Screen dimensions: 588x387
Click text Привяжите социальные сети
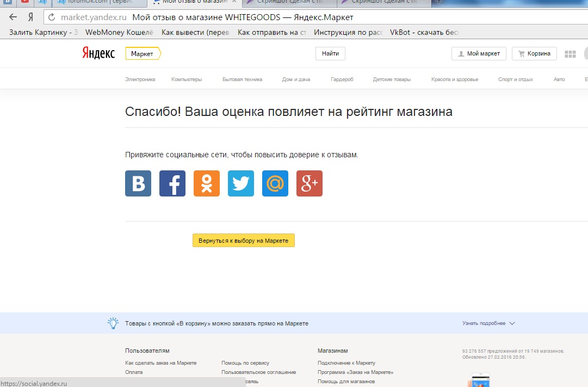pos(242,155)
